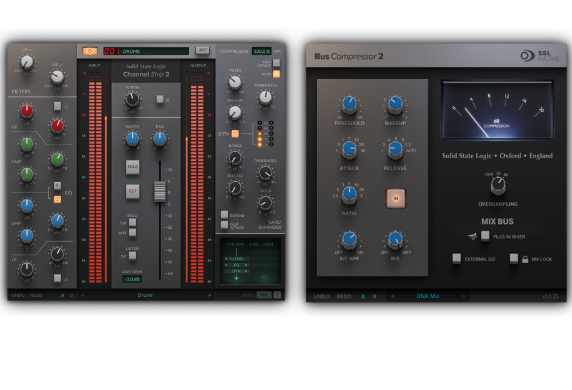
Task: Toggle the Bus Compressor IN button
Action: tap(396, 198)
